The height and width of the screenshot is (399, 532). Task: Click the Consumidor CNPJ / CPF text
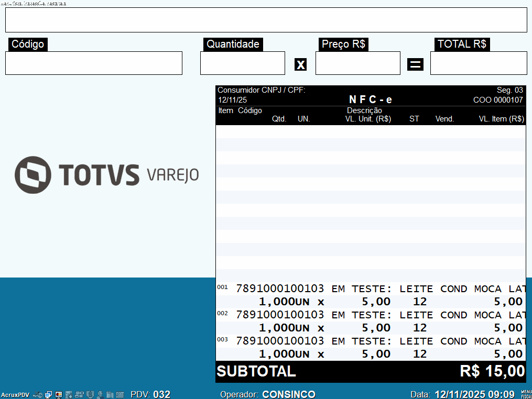(261, 90)
